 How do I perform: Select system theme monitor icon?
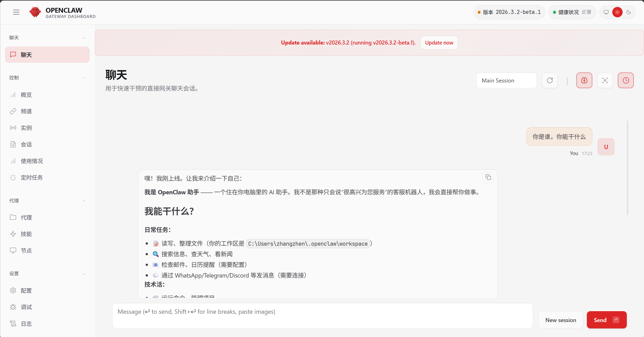point(606,12)
